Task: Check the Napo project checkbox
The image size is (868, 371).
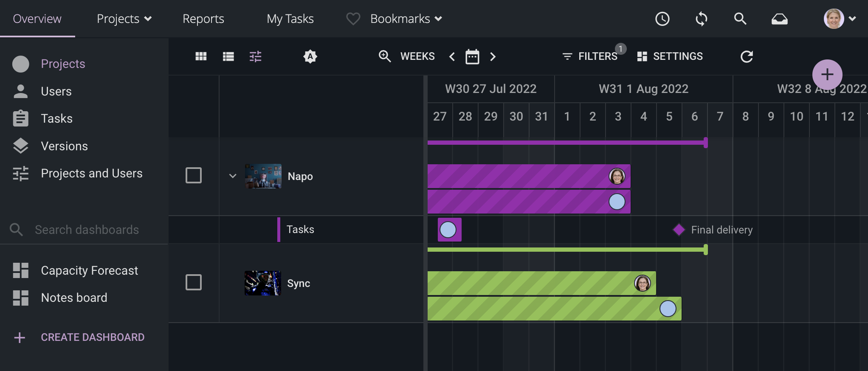Action: (194, 175)
